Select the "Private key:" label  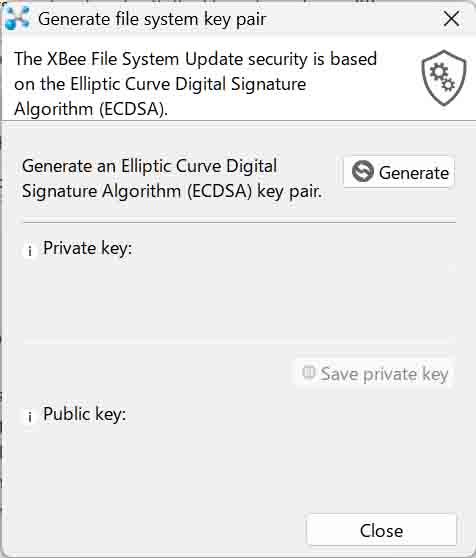pyautogui.click(x=88, y=248)
